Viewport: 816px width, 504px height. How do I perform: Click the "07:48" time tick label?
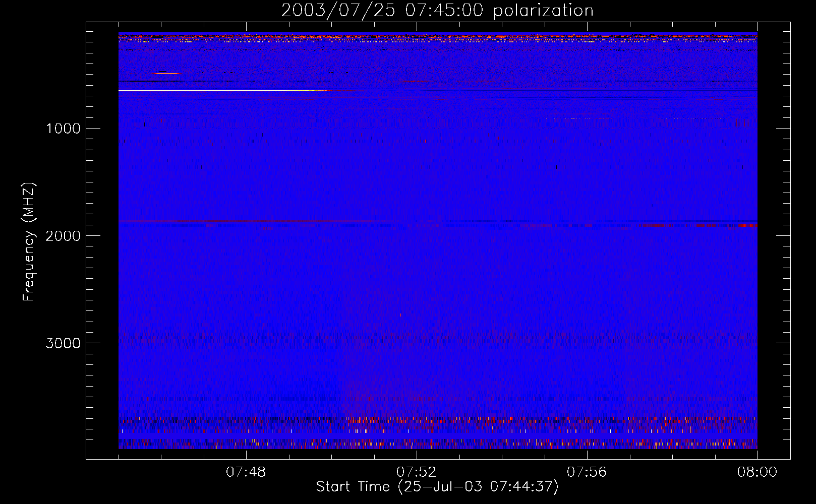tap(246, 472)
